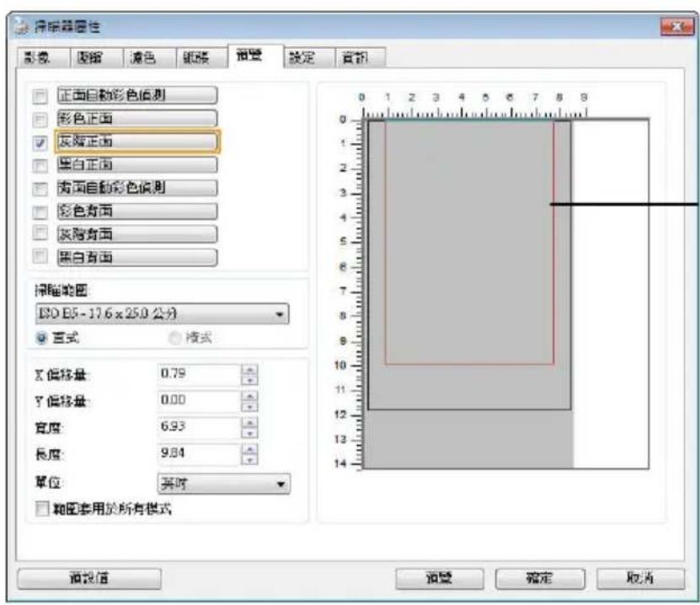Decrease Y偏移量 with its down arrow
700x605 pixels.
pyautogui.click(x=249, y=406)
